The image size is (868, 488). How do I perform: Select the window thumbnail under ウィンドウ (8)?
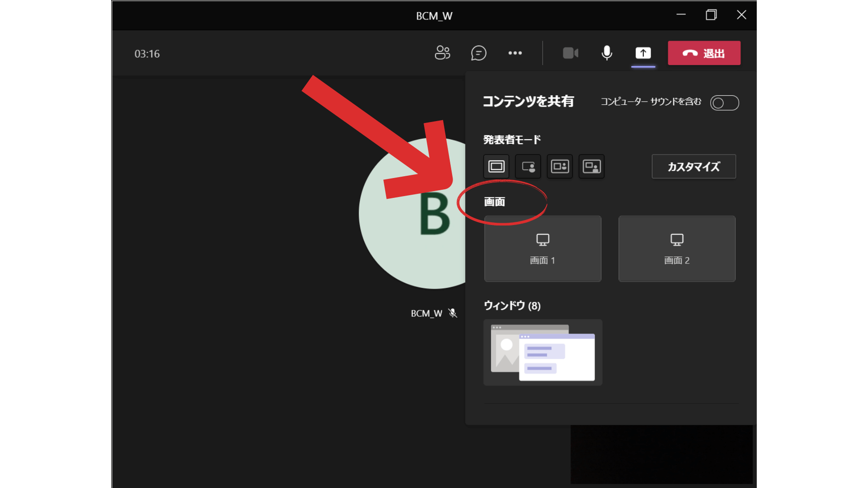click(x=542, y=352)
